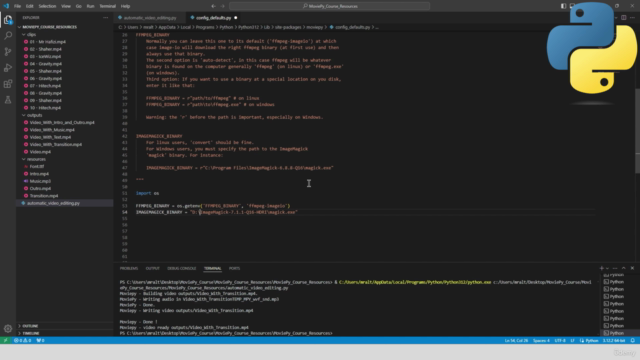This screenshot has height=360, width=640.
Task: Expand the Outline section
Action: coord(30,326)
